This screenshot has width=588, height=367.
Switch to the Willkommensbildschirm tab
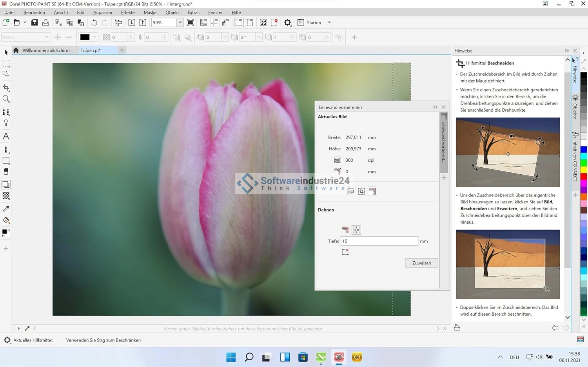[46, 50]
